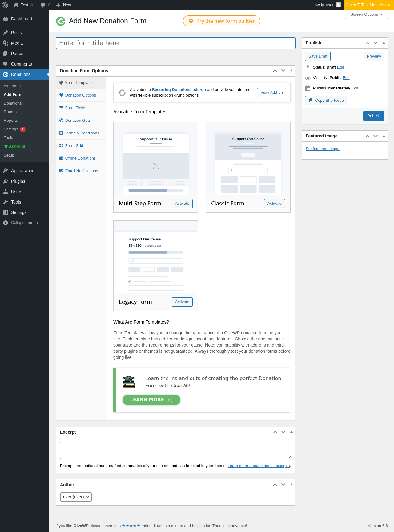Activate the Classic Form template
This screenshot has width=394, height=532.
coord(274,204)
